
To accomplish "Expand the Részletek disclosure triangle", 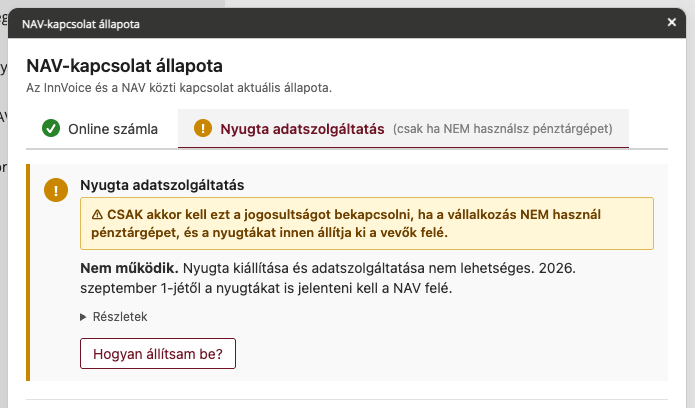I will click(x=83, y=317).
